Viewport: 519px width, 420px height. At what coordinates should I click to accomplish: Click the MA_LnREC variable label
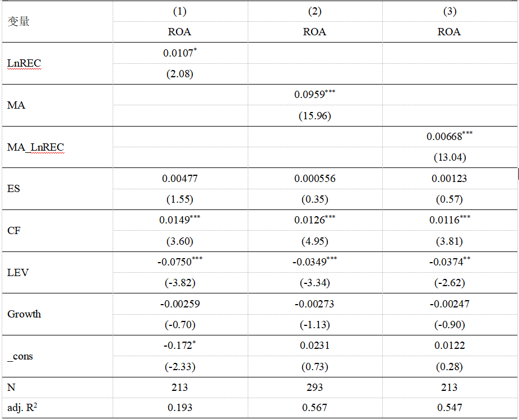[35, 147]
